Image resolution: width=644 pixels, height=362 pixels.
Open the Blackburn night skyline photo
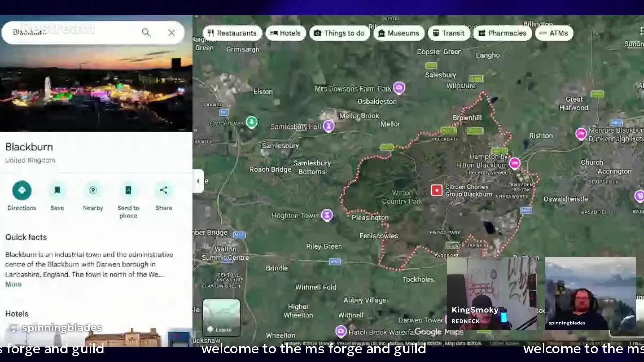(96, 88)
